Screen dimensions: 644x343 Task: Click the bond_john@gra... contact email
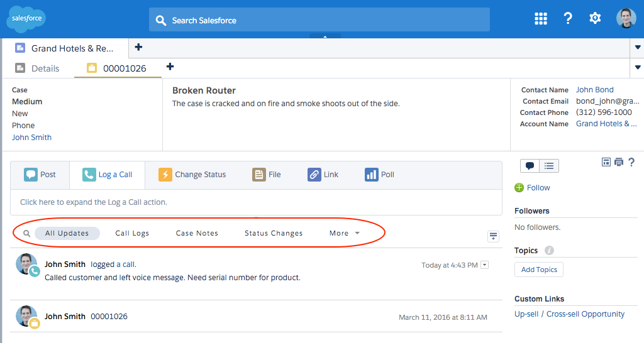608,101
